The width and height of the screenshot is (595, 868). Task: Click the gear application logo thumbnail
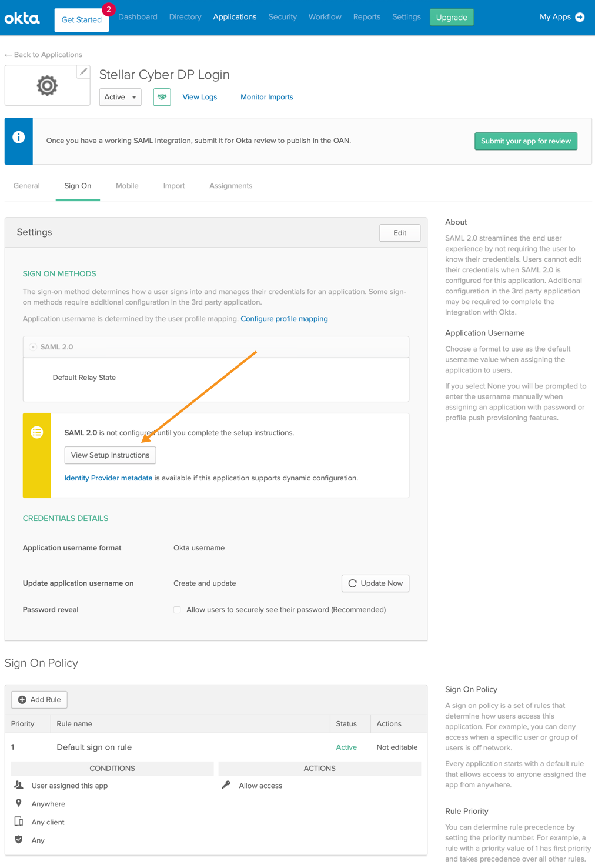click(x=47, y=86)
